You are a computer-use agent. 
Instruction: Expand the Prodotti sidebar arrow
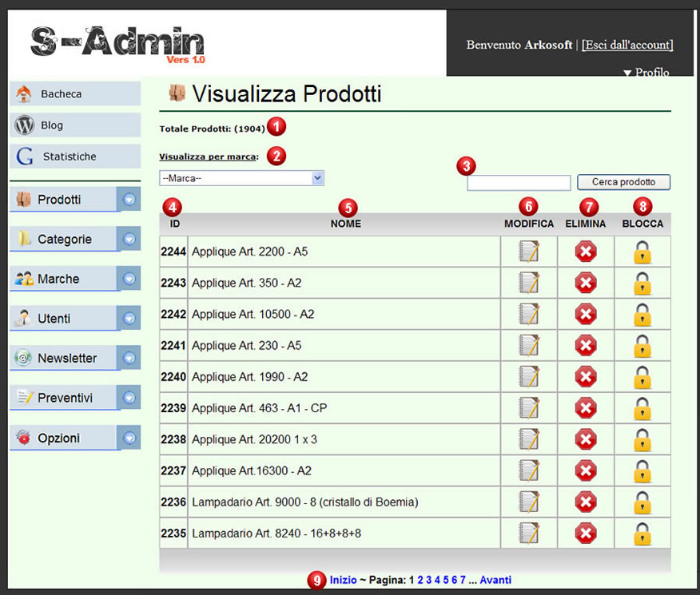(129, 200)
